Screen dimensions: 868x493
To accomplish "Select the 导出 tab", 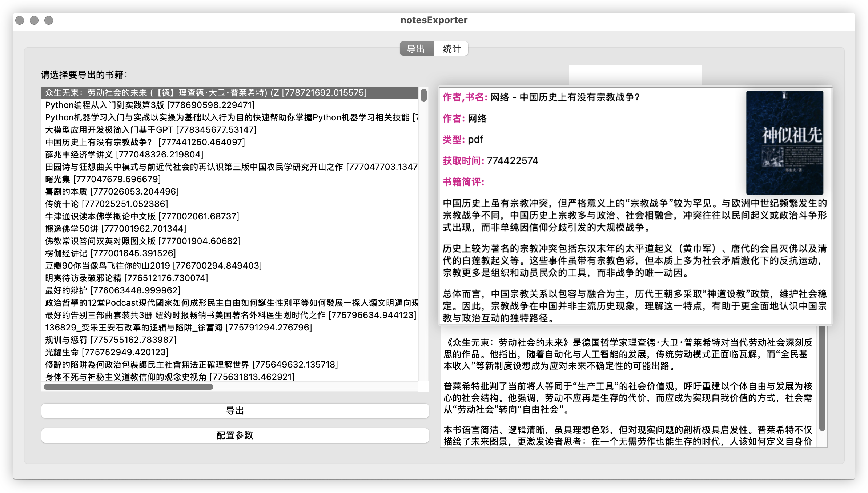I will pos(416,49).
